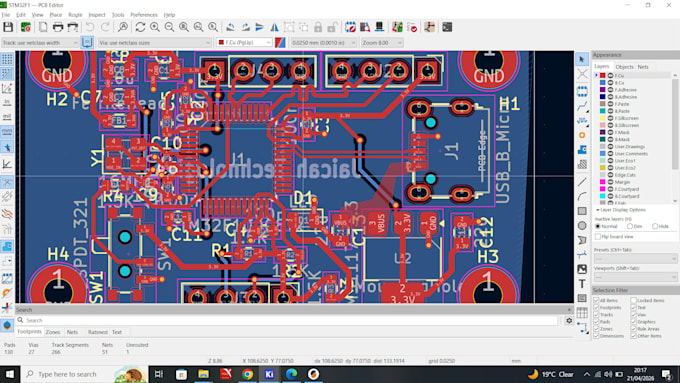Open the Viewports dropdown
The height and width of the screenshot is (383, 680).
[x=635, y=277]
